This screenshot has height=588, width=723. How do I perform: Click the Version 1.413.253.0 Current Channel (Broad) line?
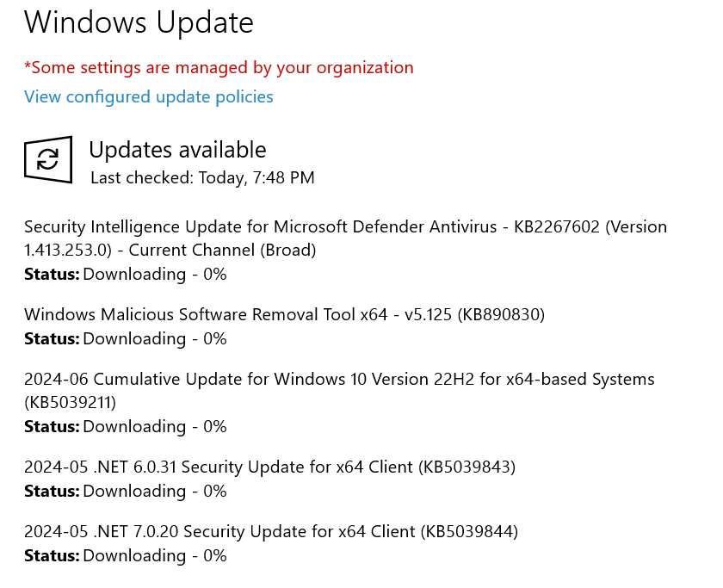[x=170, y=250]
